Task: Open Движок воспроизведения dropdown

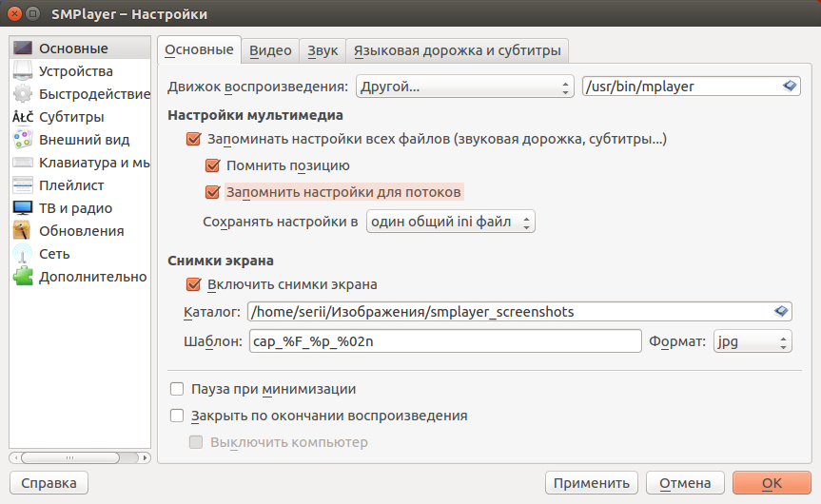Action: (x=464, y=87)
